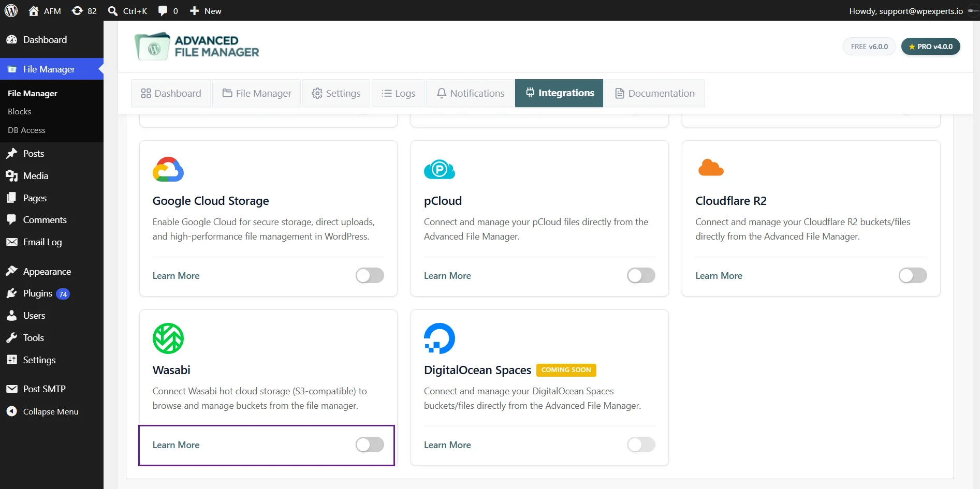Click the PRO v4.0.0 badge button
Image resolution: width=980 pixels, height=489 pixels.
pyautogui.click(x=930, y=47)
